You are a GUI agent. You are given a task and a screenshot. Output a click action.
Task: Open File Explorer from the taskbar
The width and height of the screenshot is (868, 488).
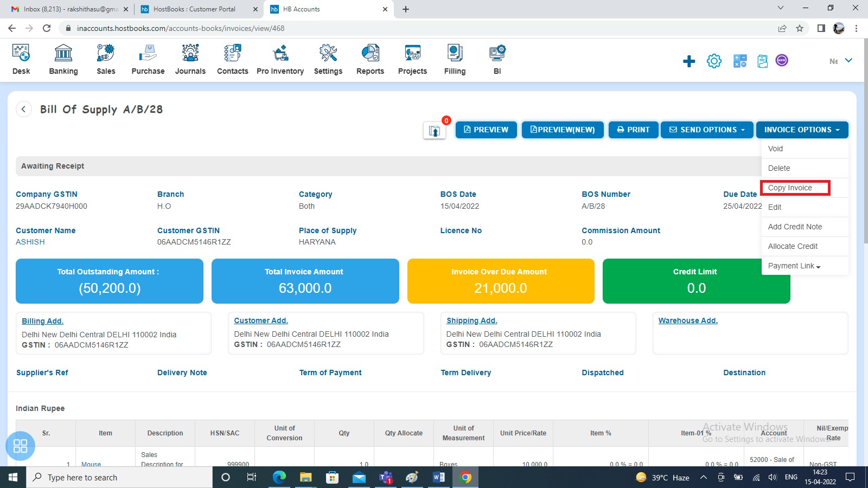(x=305, y=477)
